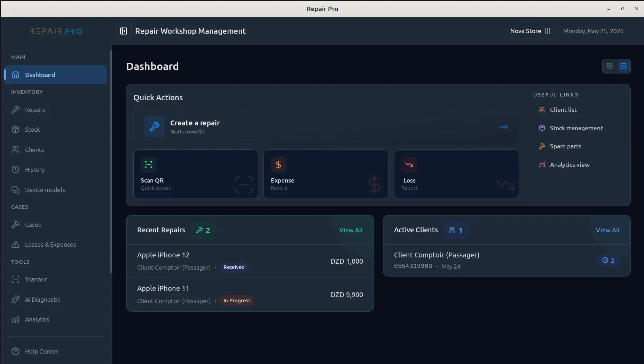This screenshot has width=644, height=364.
Task: Click the Help Center question icon
Action: click(15, 351)
